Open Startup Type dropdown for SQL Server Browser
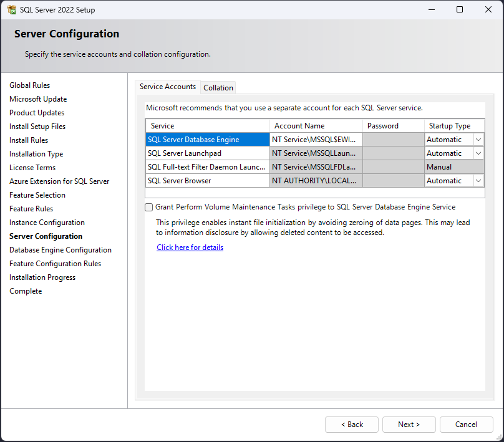Viewport: 504px width, 442px height. point(478,181)
